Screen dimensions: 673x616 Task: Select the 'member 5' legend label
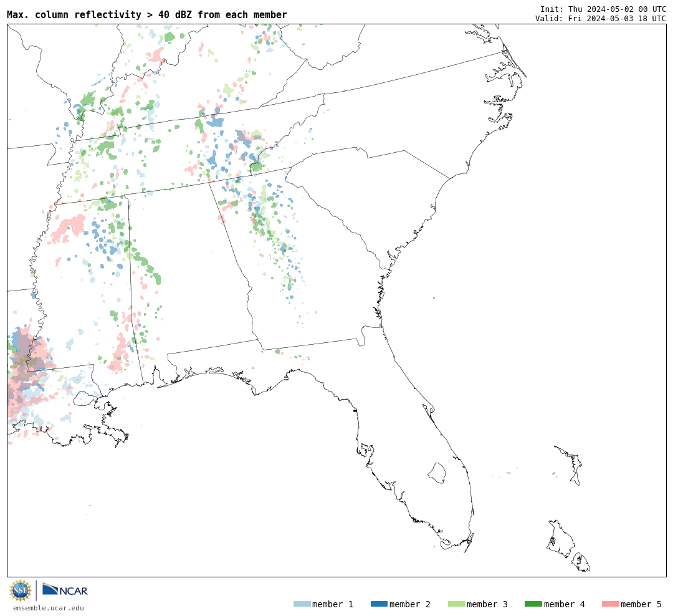641,604
